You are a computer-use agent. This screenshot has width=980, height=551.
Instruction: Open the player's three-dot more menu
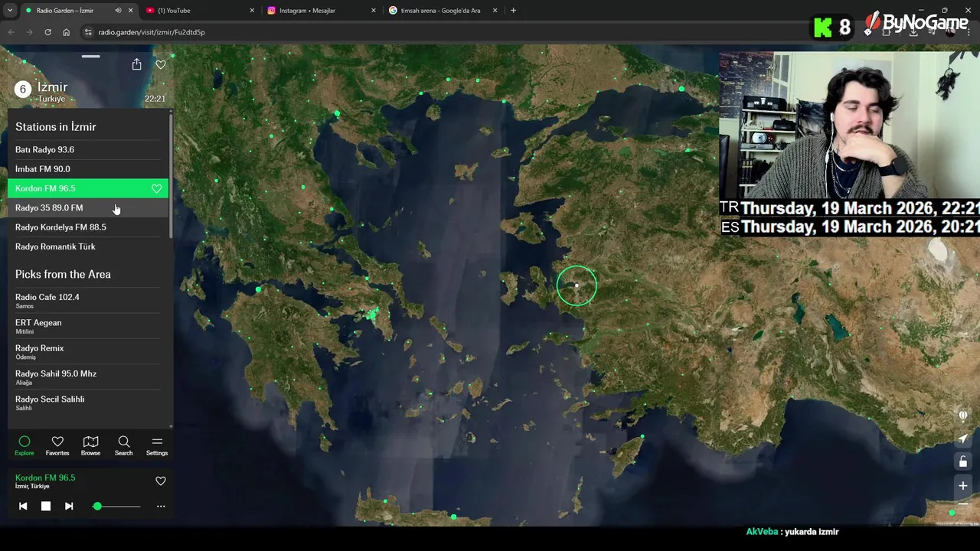[x=161, y=506]
